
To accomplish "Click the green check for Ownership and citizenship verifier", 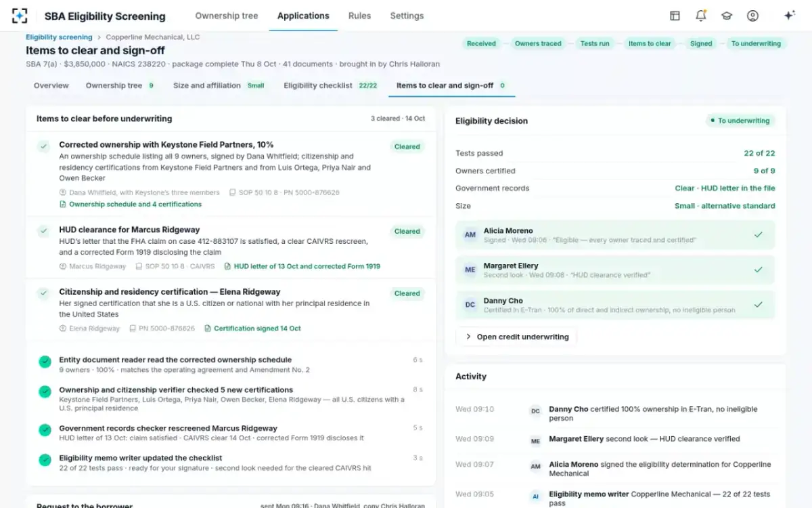I will (x=45, y=391).
